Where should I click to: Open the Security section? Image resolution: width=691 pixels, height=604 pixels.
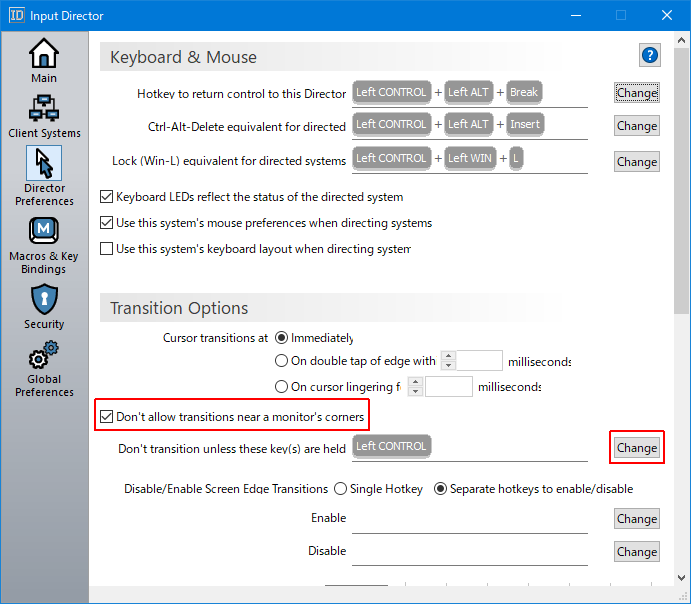44,306
